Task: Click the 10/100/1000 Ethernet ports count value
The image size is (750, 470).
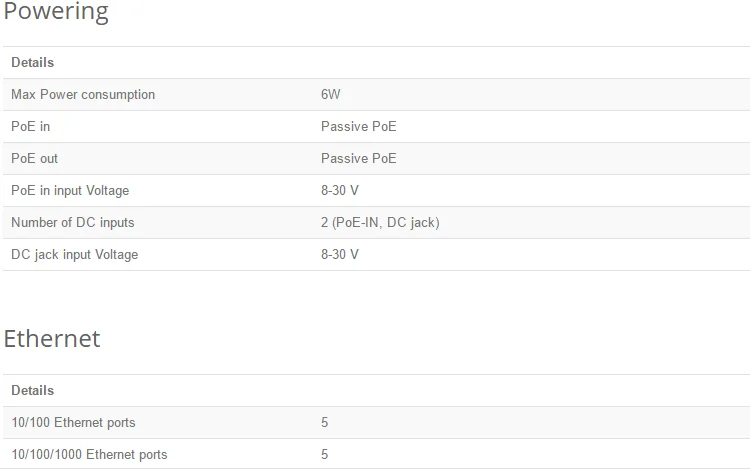Action: tap(324, 455)
